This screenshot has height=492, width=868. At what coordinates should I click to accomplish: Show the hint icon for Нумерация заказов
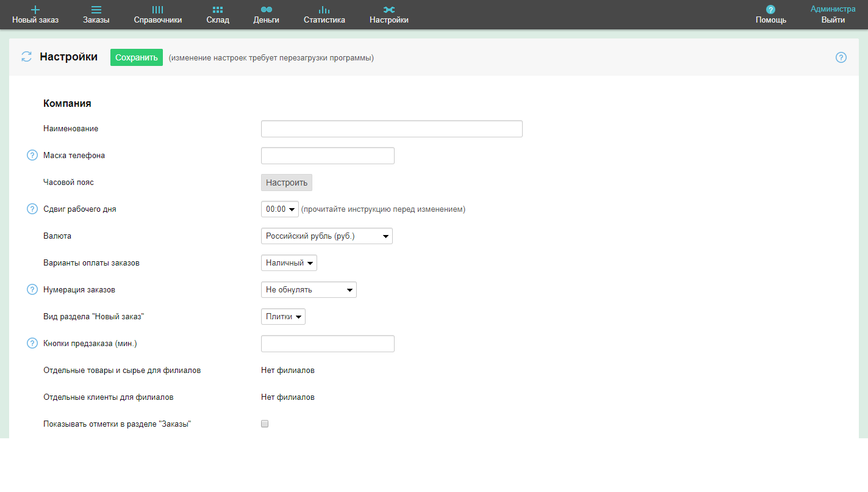(x=32, y=290)
